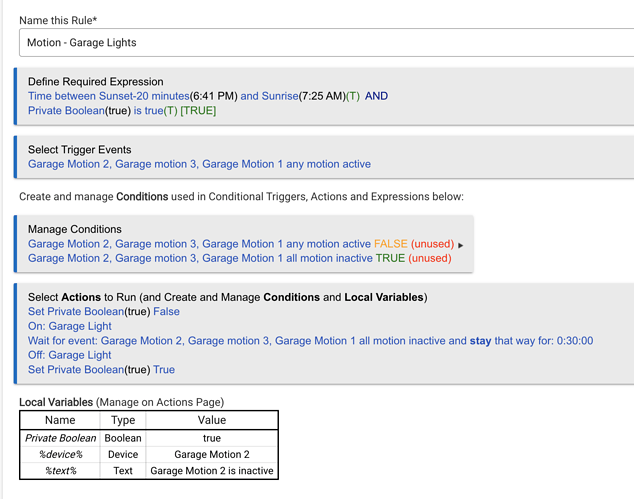Click the any motion active trigger event
Screen dimensions: 634x499
[199, 164]
